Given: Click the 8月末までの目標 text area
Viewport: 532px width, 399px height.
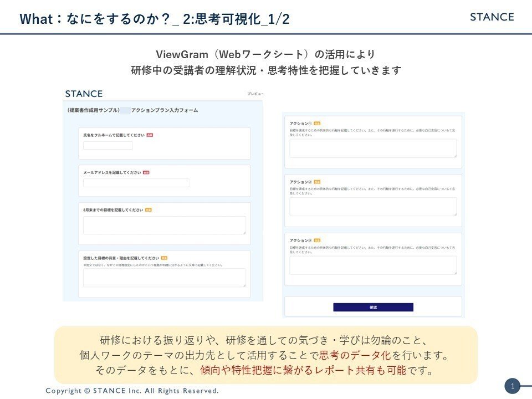Looking at the screenshot, I should point(164,225).
